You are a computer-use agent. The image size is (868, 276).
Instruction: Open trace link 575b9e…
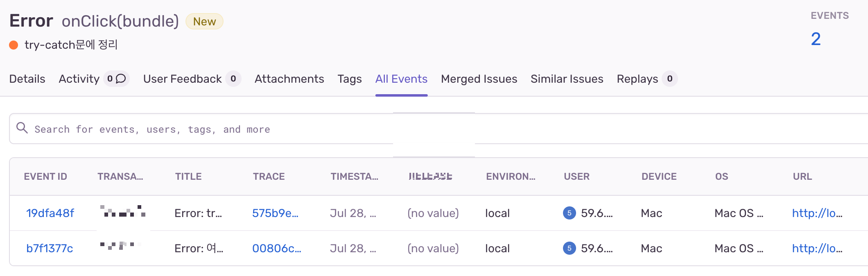point(275,213)
